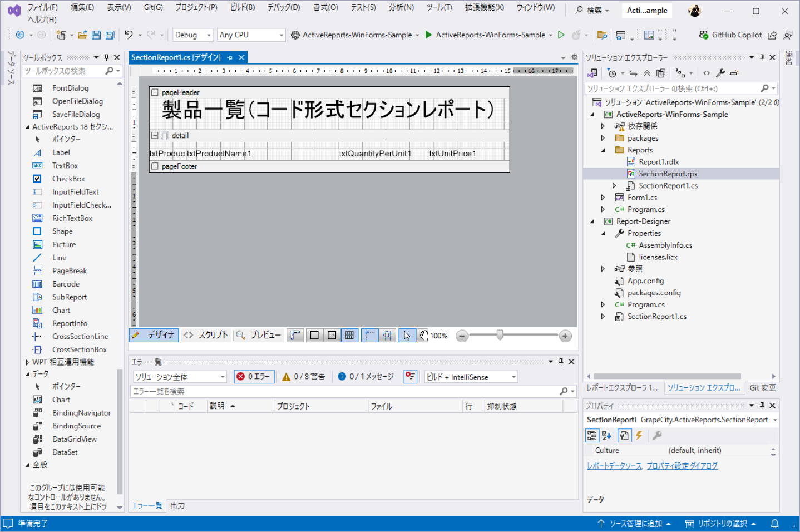This screenshot has height=532, width=800.
Task: Click the Solution Explorer horizontal scrollbar
Action: tap(668, 376)
